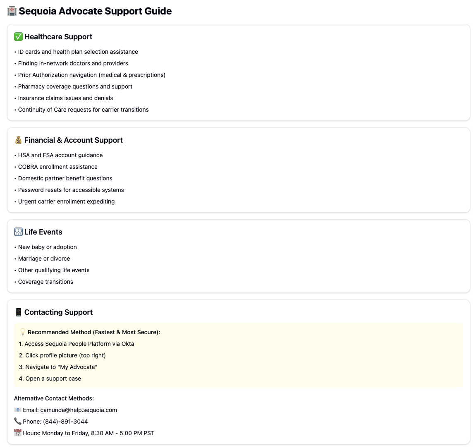Screen dimensions: 476x448
Task: Click the Open a support case step
Action: tap(50, 379)
